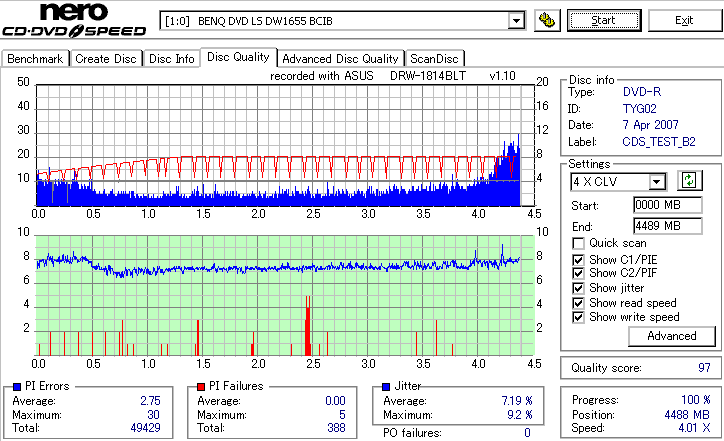Disable Show read speed checkbox
This screenshot has height=441, width=724.
(x=578, y=303)
